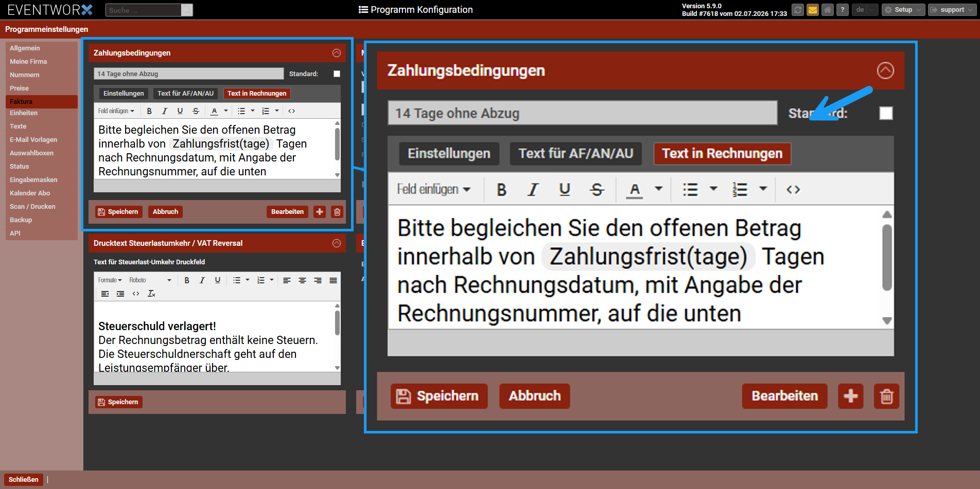Decrease indent in the Drucktext editor

[105, 294]
